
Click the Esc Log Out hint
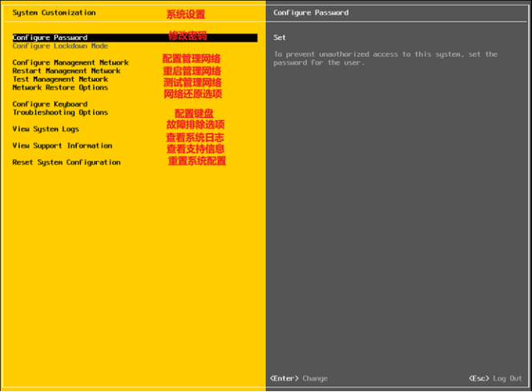coord(495,378)
